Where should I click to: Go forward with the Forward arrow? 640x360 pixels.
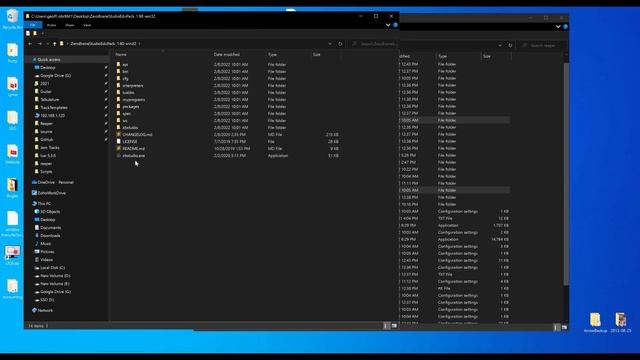click(x=39, y=44)
